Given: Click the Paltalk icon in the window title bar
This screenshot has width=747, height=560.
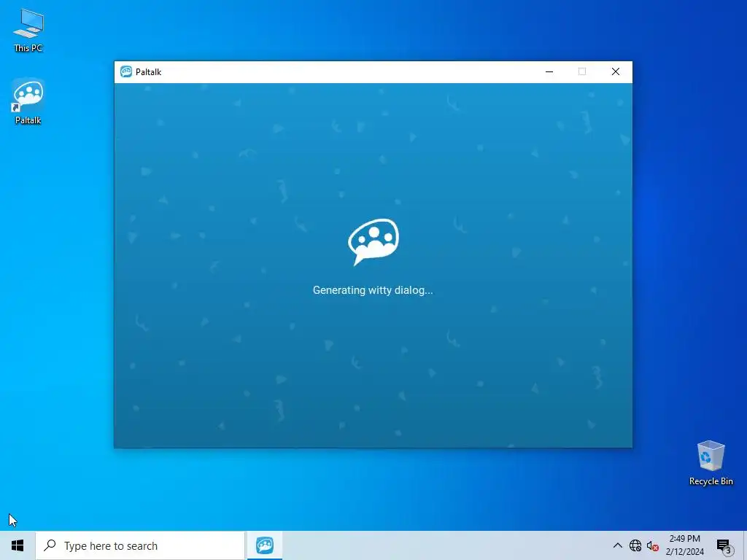Looking at the screenshot, I should (126, 72).
